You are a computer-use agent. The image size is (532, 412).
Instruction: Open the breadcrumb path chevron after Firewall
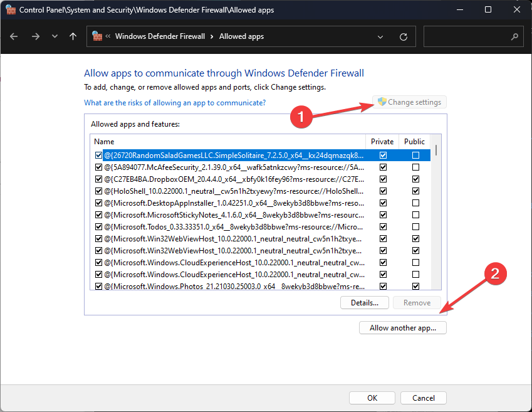pyautogui.click(x=212, y=36)
